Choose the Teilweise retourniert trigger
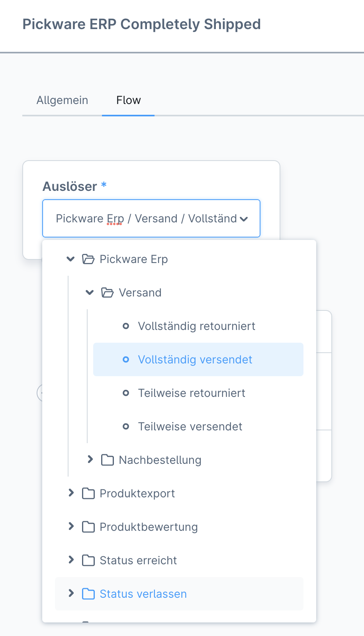This screenshot has width=364, height=636. click(192, 393)
